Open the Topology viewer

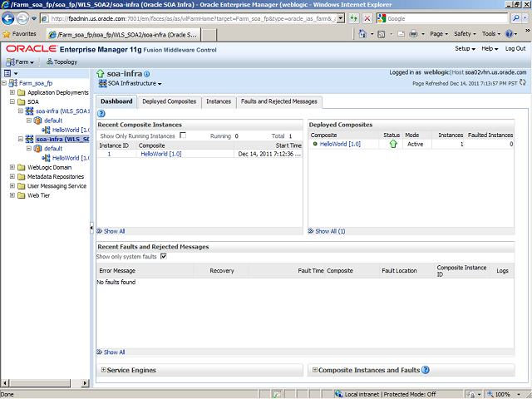62,62
